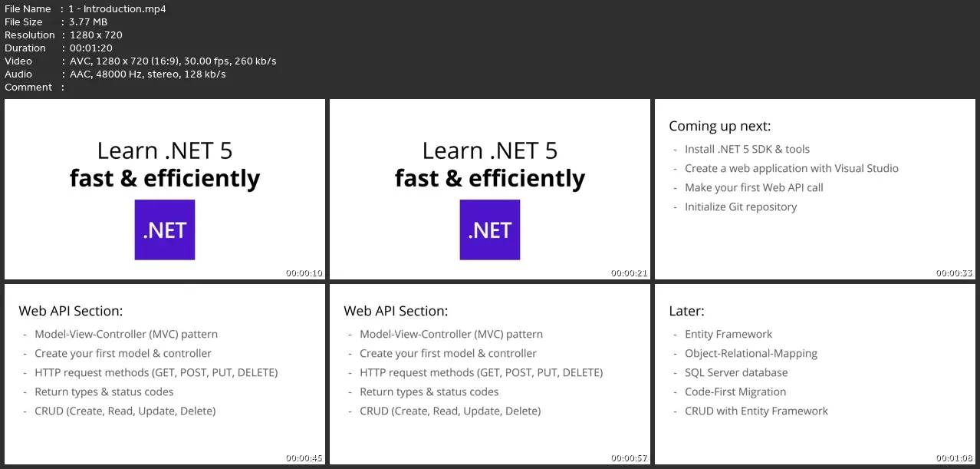Click the 'Code-First Migration' bullet line
Screen dimensions: 980x469
(735, 391)
